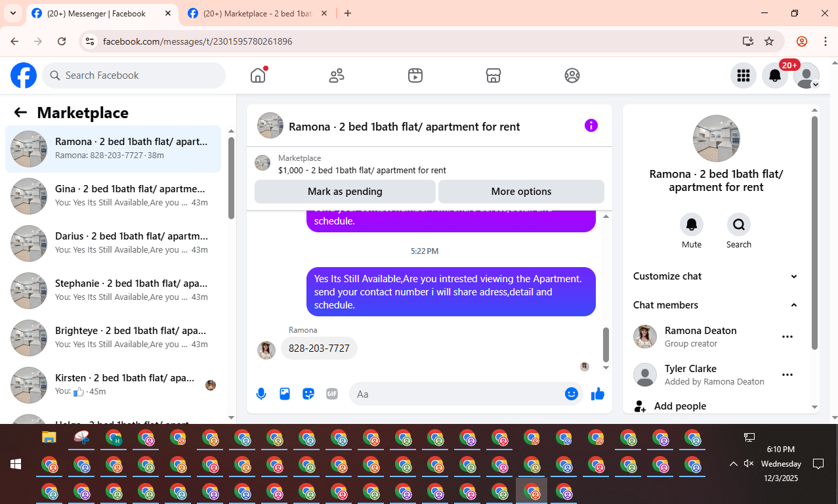Viewport: 838px width, 504px height.
Task: Toggle the muted volume tray icon
Action: click(x=749, y=464)
